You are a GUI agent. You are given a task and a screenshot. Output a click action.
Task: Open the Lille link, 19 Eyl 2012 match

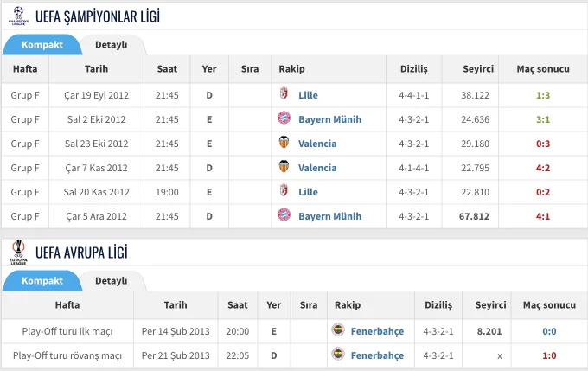click(308, 95)
